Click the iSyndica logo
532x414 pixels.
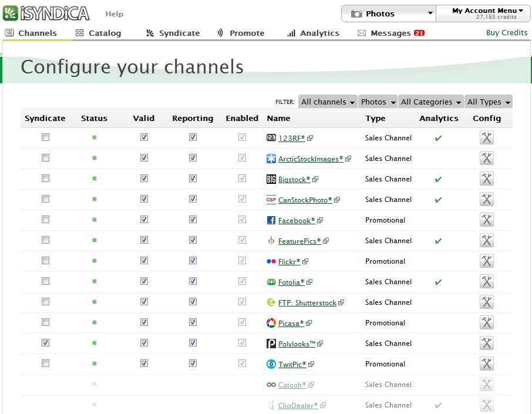tap(46, 14)
